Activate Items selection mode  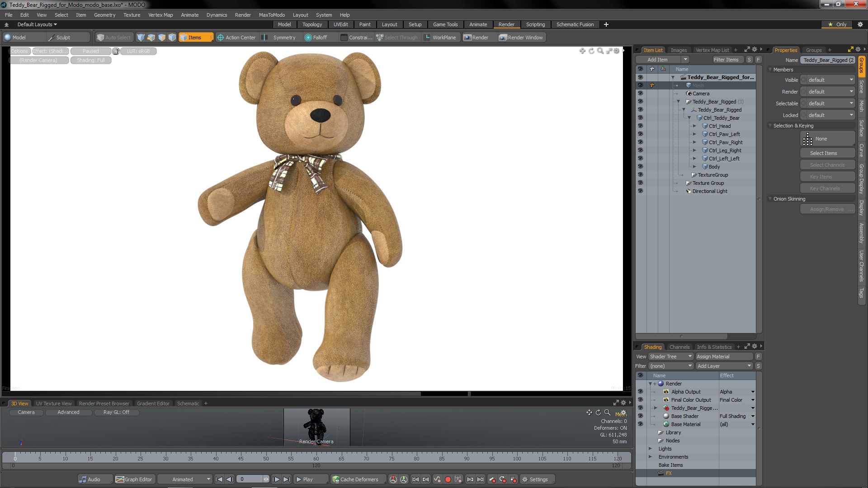pyautogui.click(x=195, y=38)
